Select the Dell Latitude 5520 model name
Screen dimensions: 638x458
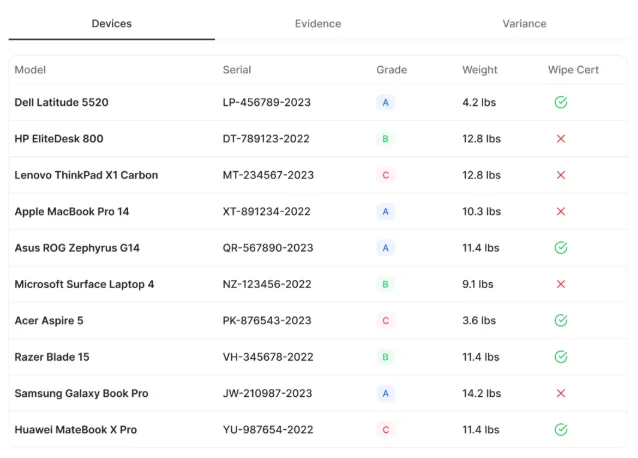[x=61, y=103]
